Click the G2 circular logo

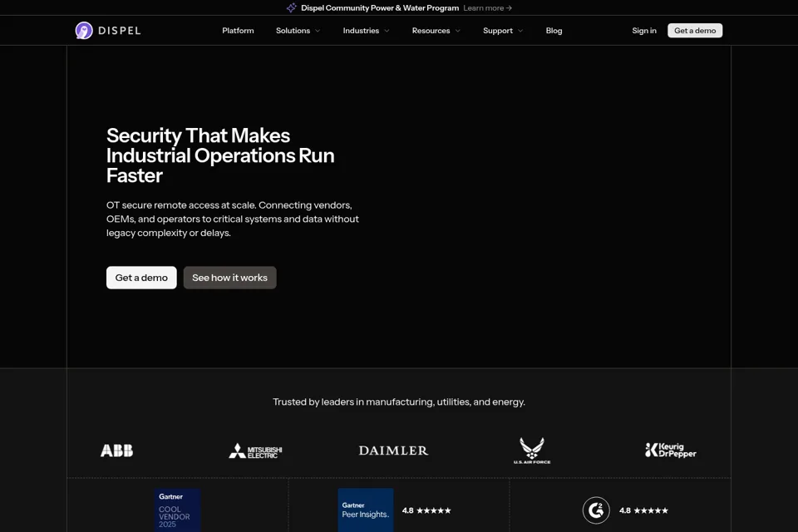click(x=596, y=510)
